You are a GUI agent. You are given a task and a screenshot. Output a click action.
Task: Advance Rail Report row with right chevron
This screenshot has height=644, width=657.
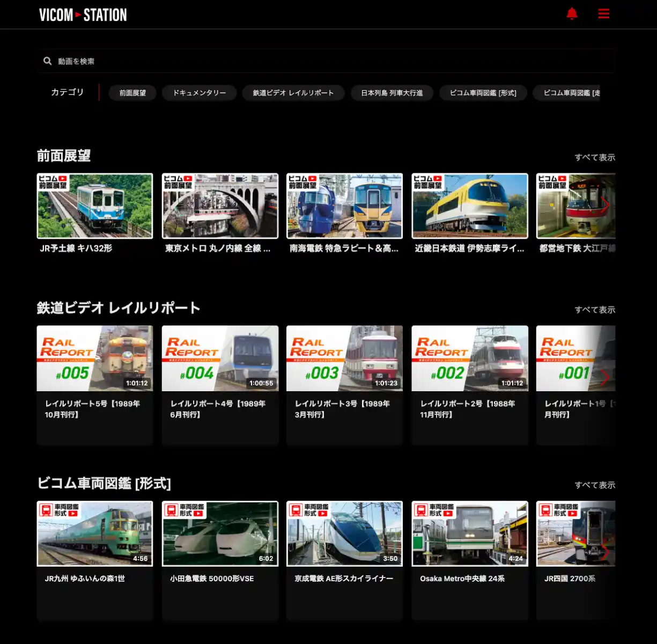pos(604,377)
